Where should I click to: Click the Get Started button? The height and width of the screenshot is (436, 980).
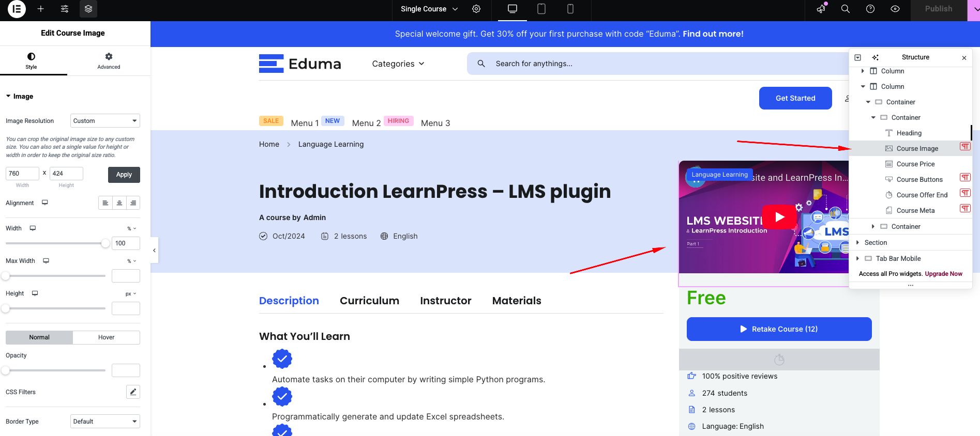pyautogui.click(x=795, y=98)
